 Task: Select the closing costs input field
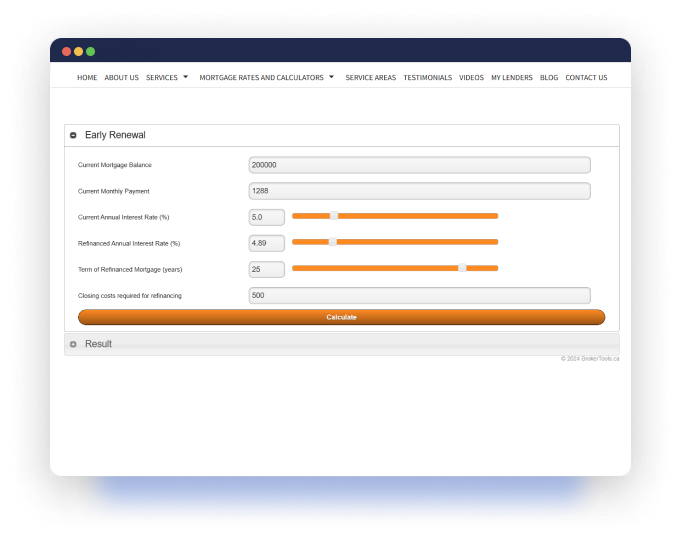point(419,296)
